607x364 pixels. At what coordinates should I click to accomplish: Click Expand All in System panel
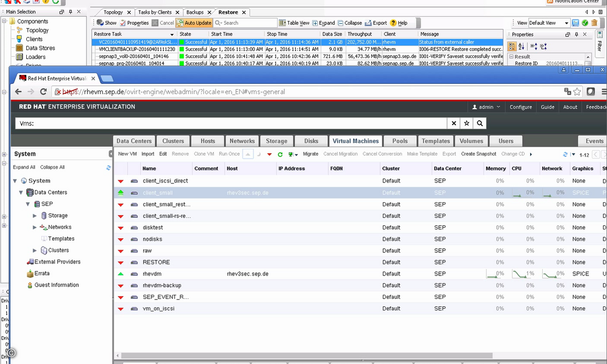(24, 167)
